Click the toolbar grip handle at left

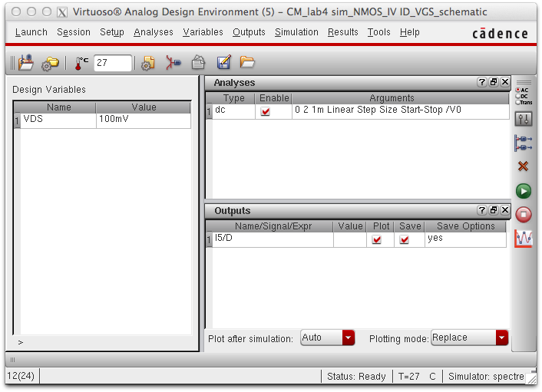(12, 63)
